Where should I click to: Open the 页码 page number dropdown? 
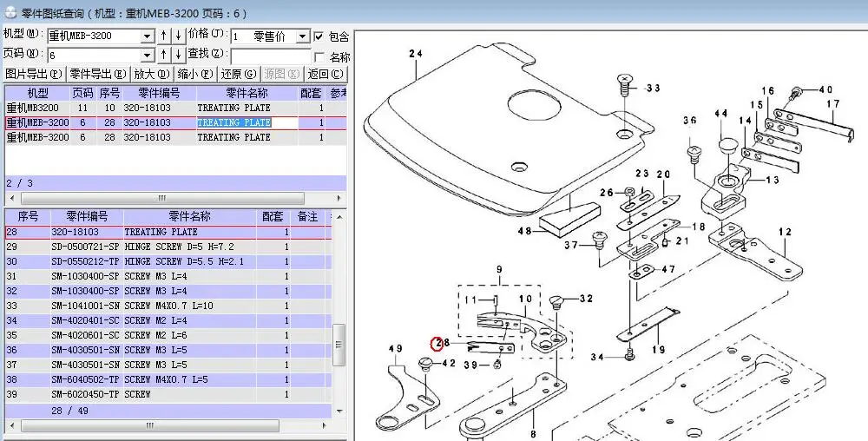(x=148, y=56)
